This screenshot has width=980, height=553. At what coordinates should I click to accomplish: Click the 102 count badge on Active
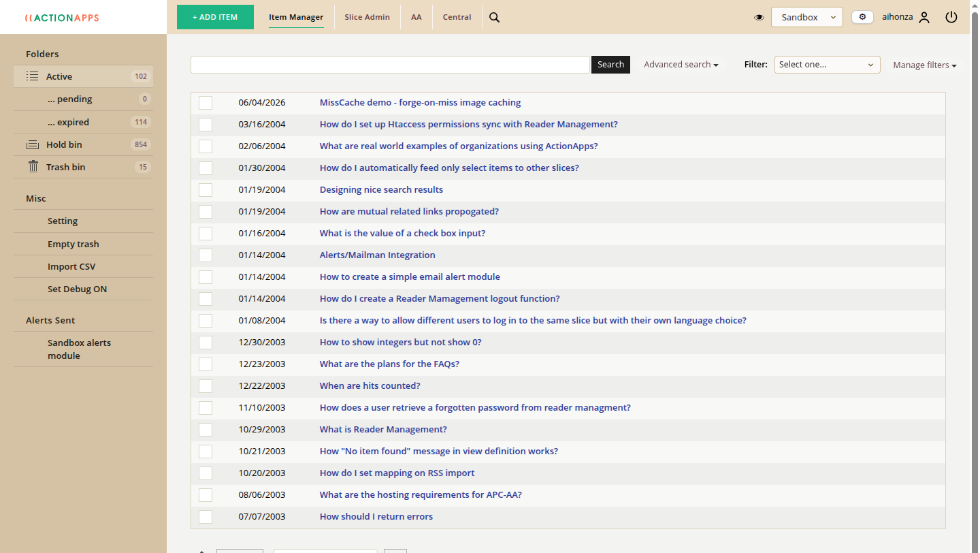tap(141, 77)
